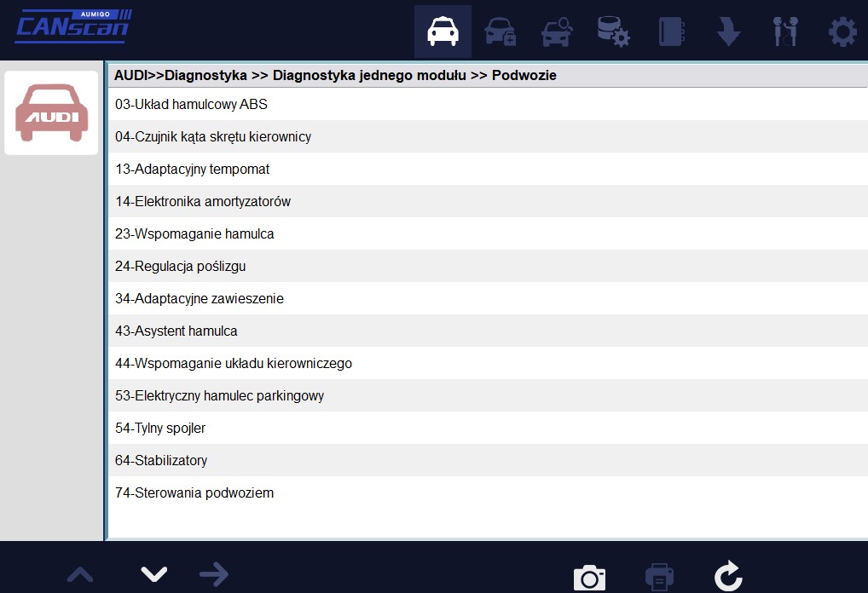Image resolution: width=868 pixels, height=593 pixels.
Task: Select 64-Stabilizatory module
Action: pyautogui.click(x=489, y=460)
